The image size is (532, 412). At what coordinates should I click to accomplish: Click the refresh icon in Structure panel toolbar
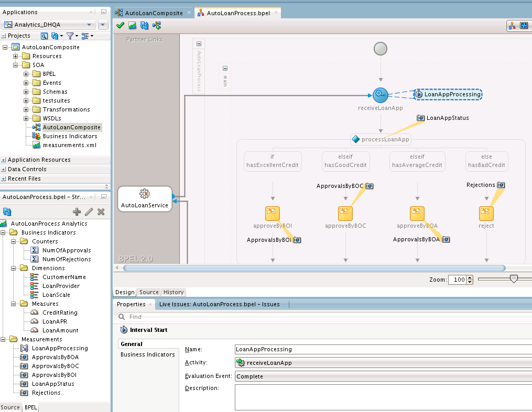click(x=7, y=211)
